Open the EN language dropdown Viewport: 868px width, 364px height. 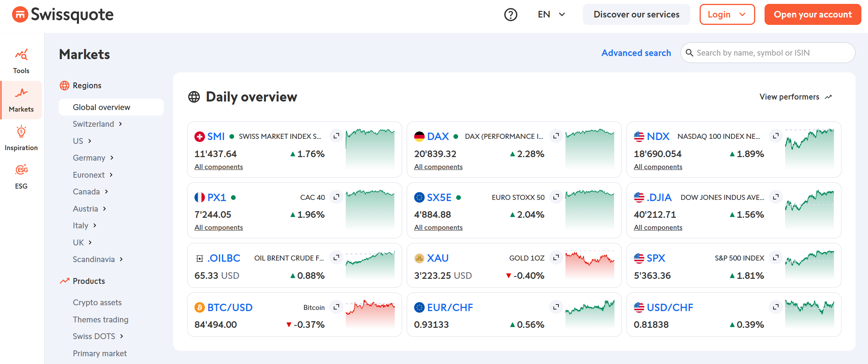pos(551,15)
